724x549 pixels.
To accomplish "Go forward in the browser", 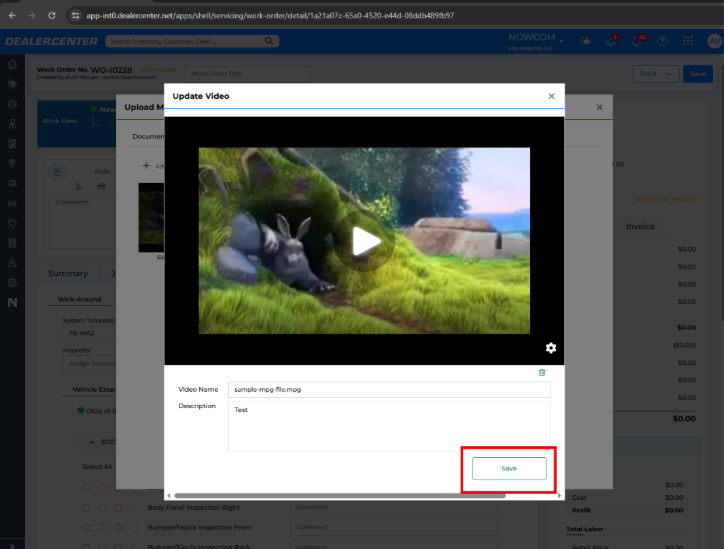I will click(32, 15).
